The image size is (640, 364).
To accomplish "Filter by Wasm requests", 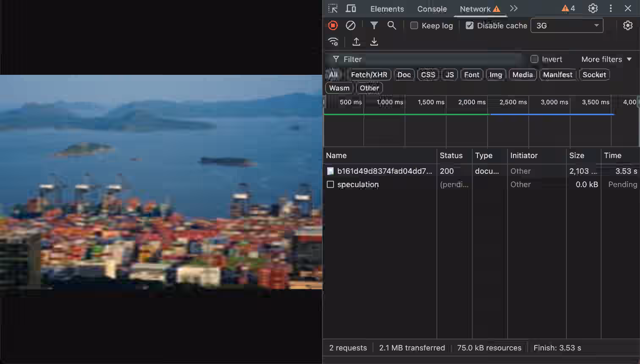I will pyautogui.click(x=339, y=88).
